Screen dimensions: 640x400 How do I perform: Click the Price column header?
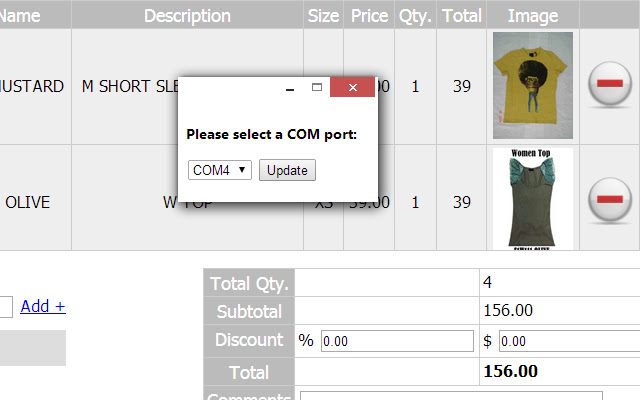click(369, 16)
